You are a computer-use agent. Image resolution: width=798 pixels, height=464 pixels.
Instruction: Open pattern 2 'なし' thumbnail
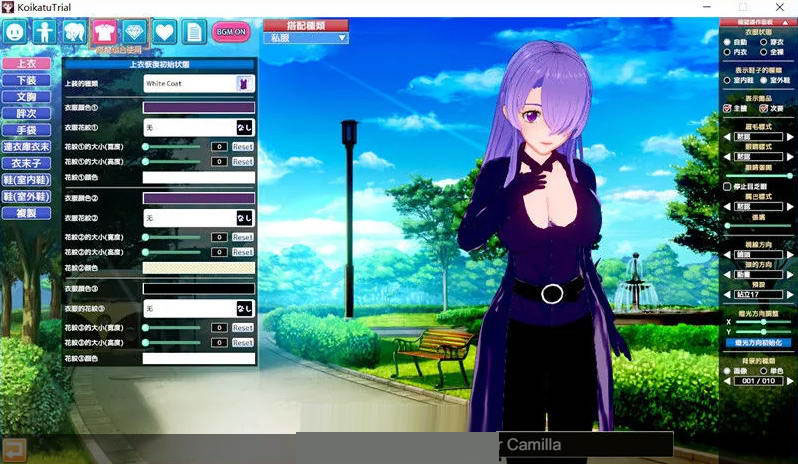(x=245, y=218)
